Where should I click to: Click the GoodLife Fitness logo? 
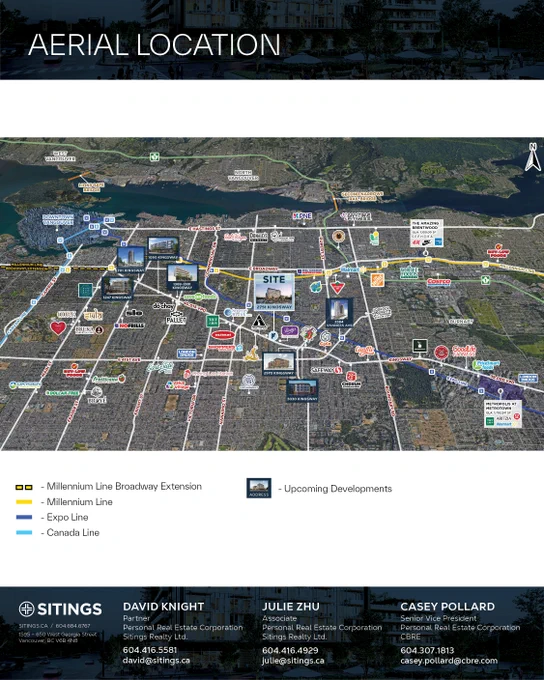point(464,350)
